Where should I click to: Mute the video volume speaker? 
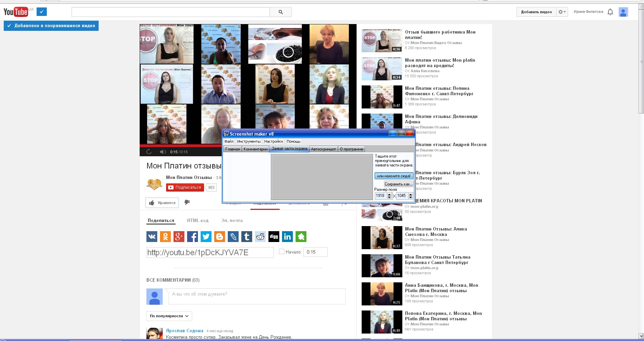coord(163,152)
